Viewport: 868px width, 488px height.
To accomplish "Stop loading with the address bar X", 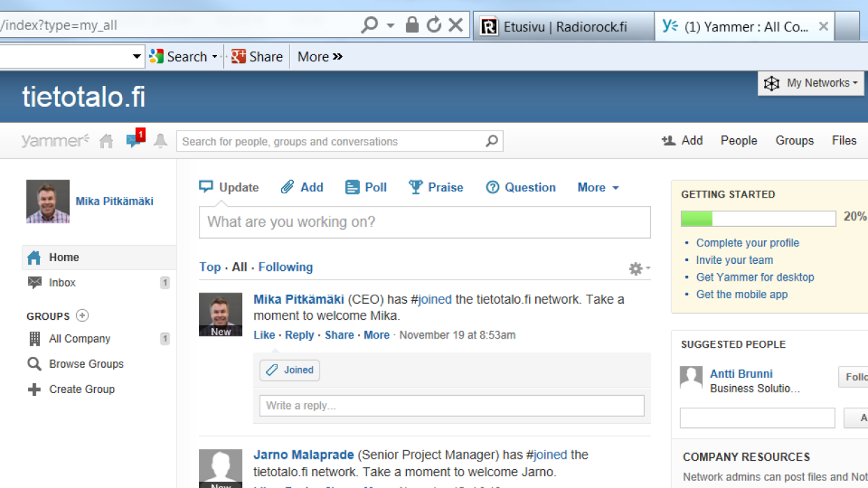I will (x=456, y=26).
